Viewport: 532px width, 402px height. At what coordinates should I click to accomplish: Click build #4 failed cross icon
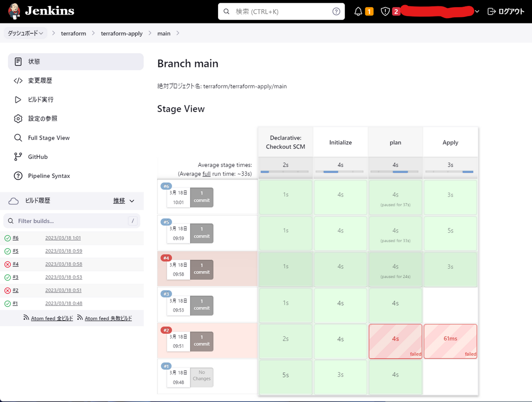8,264
